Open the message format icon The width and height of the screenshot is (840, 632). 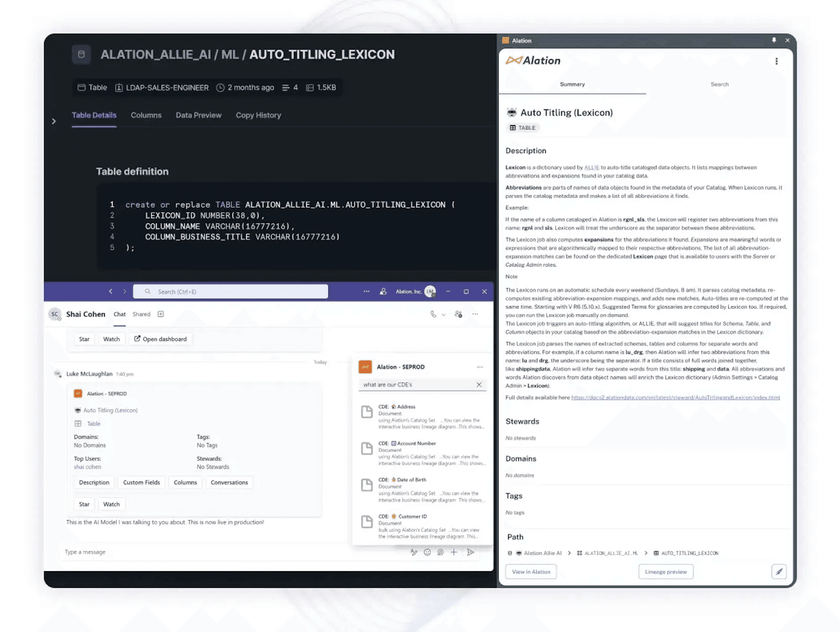coord(414,552)
